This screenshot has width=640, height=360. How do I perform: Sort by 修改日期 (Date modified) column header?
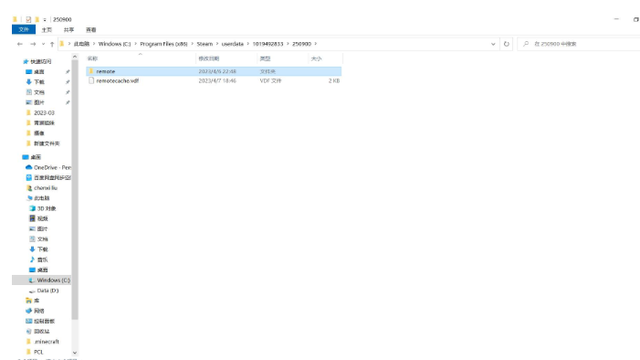(227, 59)
